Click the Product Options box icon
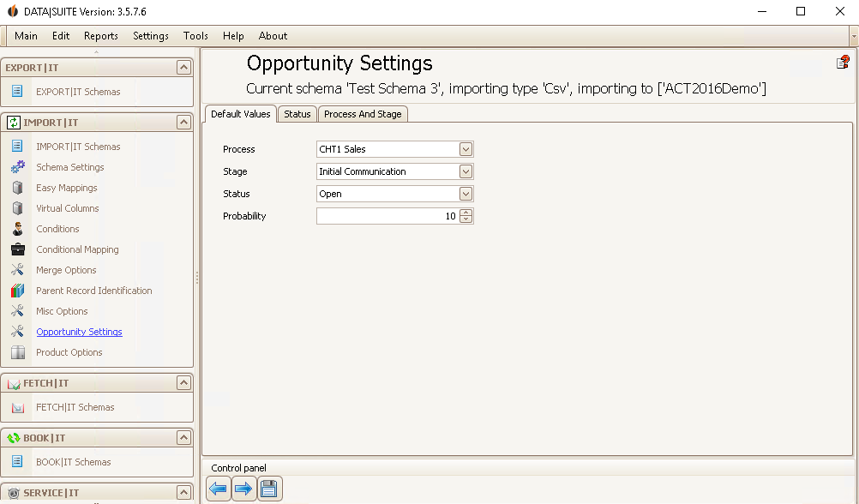This screenshot has height=504, width=859. tap(17, 351)
